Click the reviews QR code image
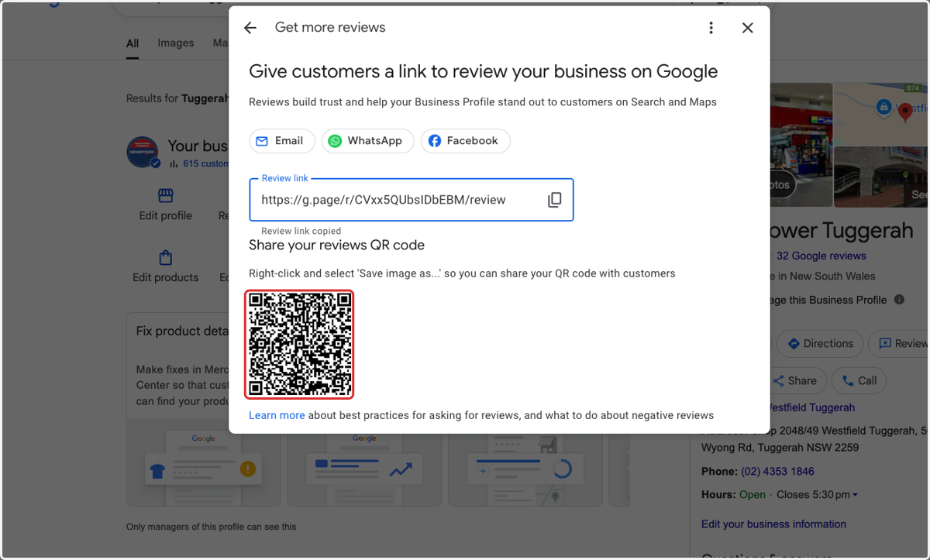Viewport: 930px width, 560px height. tap(300, 345)
